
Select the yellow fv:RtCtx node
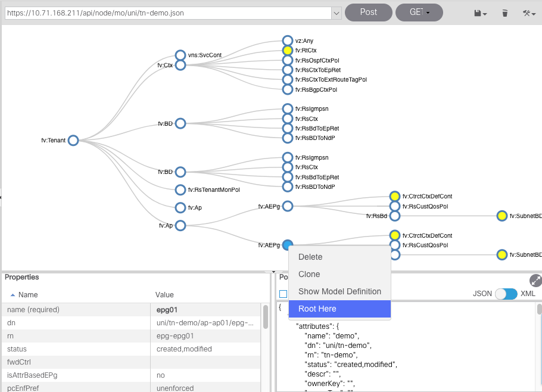tap(288, 51)
